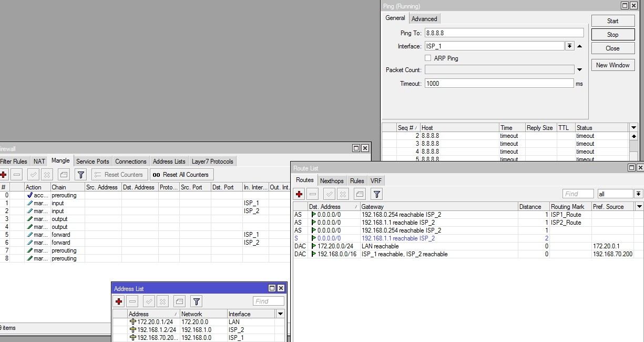
Task: Open the Service Ports tab
Action: (93, 162)
